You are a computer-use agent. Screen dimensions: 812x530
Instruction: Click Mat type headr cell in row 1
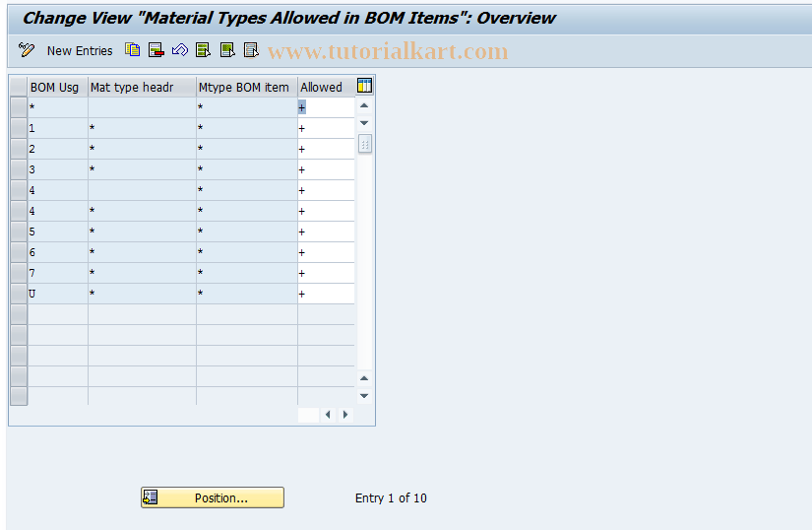143,128
